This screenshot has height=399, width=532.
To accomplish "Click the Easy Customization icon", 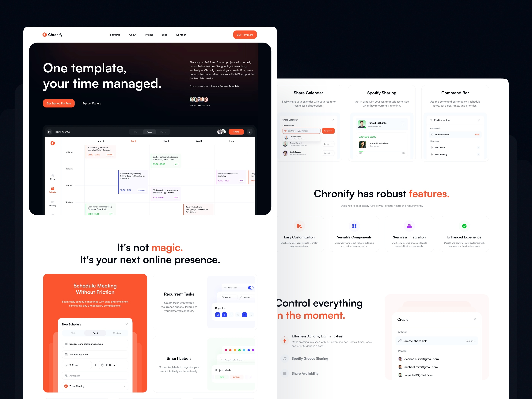I will (x=299, y=226).
